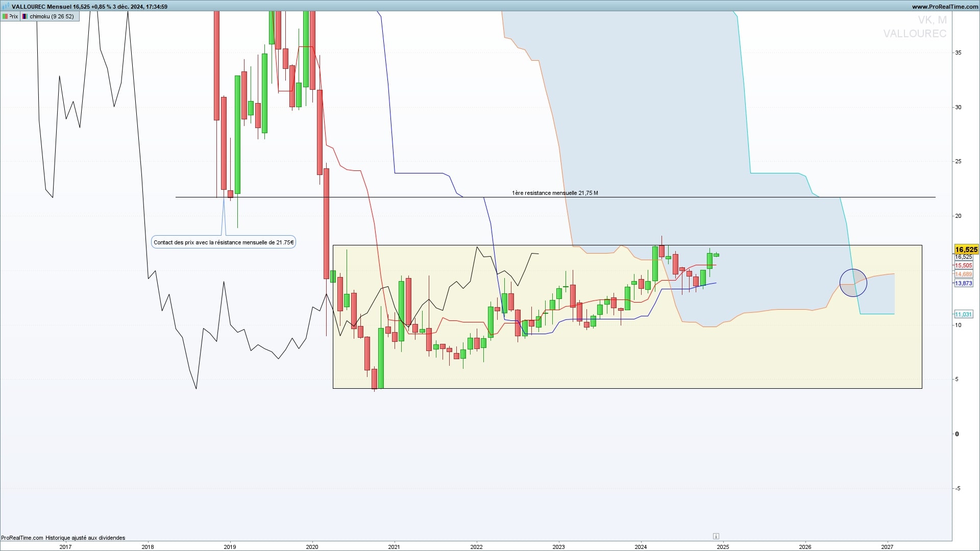This screenshot has width=980, height=551.
Task: Click the red 15,505 price axis label
Action: (x=964, y=265)
